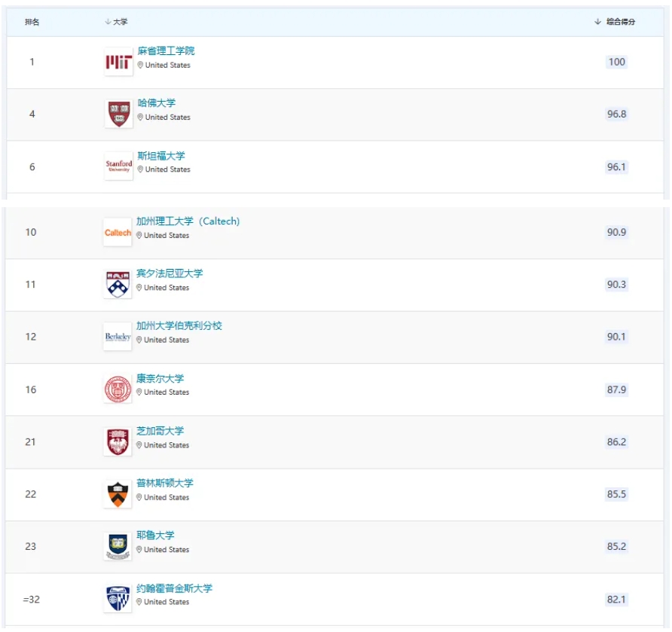Viewport: 672px width, 632px height.
Task: Click location pin next to 斯坦福大学's United States
Action: [x=140, y=169]
